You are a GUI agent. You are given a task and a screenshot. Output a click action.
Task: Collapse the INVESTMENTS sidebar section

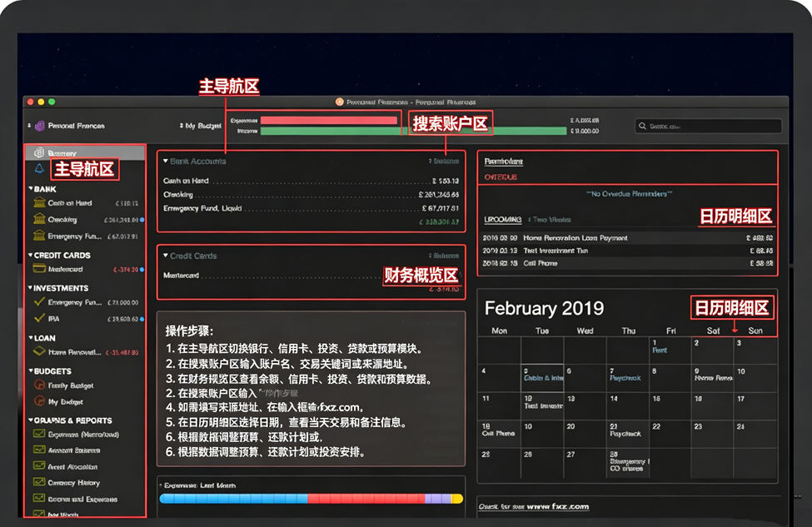[31, 288]
